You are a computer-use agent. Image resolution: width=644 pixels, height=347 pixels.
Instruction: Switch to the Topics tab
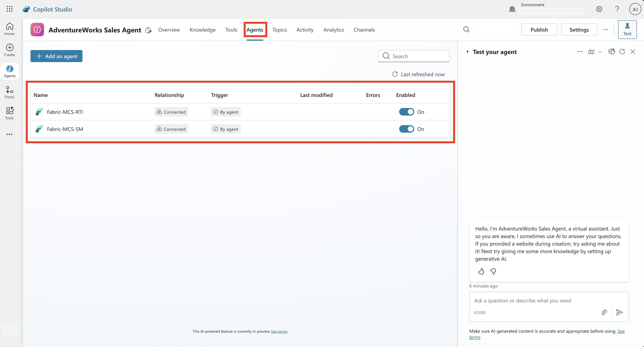(x=279, y=30)
